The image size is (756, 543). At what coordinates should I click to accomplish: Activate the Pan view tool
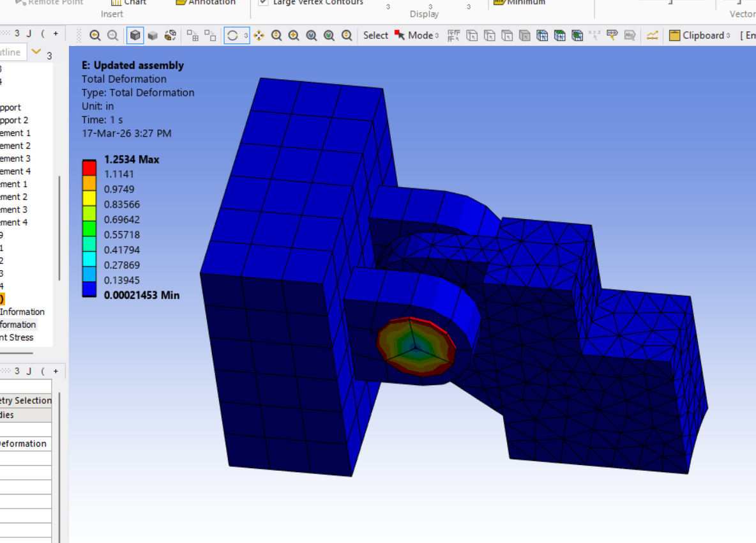[259, 36]
